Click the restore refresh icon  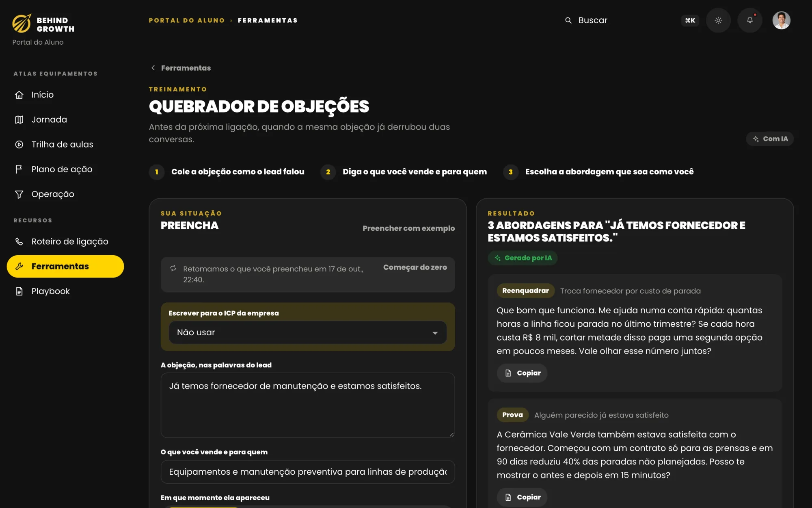click(173, 268)
